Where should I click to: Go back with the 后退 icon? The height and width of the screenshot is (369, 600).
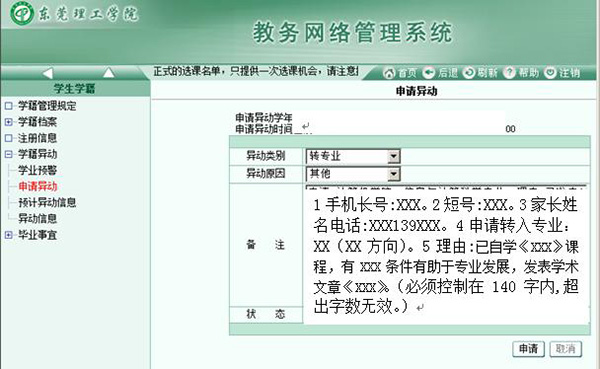tap(429, 72)
